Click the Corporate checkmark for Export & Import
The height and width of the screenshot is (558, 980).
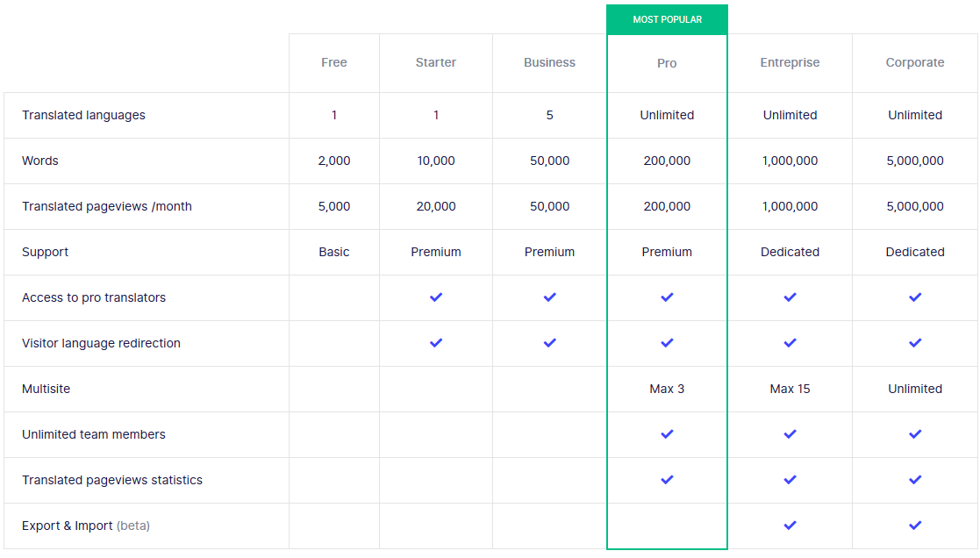point(915,526)
